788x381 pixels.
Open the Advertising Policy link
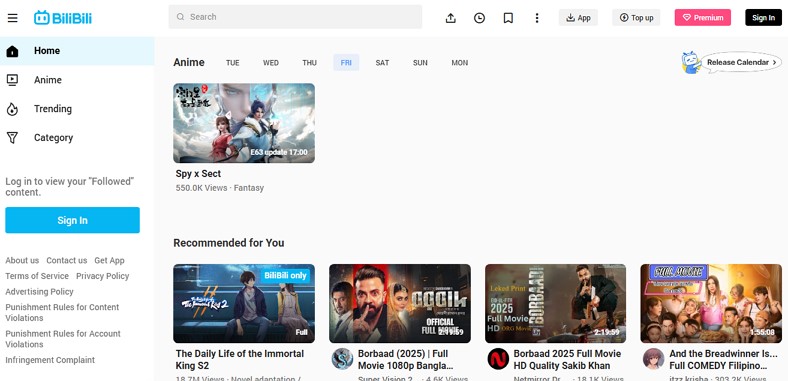click(x=39, y=292)
